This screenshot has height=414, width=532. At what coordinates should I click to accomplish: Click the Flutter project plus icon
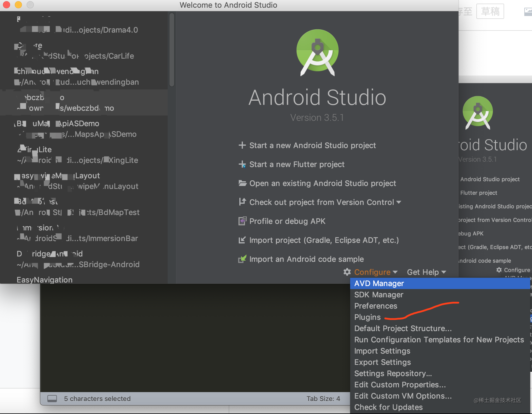[242, 164]
